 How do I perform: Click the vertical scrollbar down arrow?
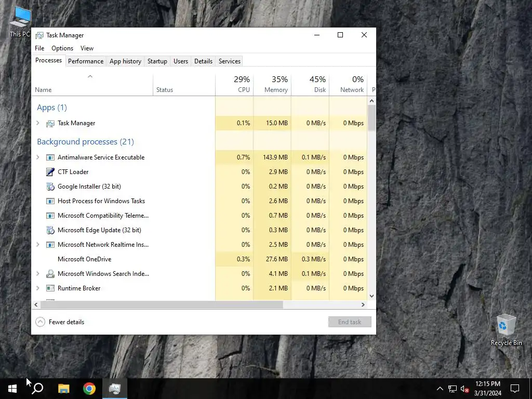(371, 296)
